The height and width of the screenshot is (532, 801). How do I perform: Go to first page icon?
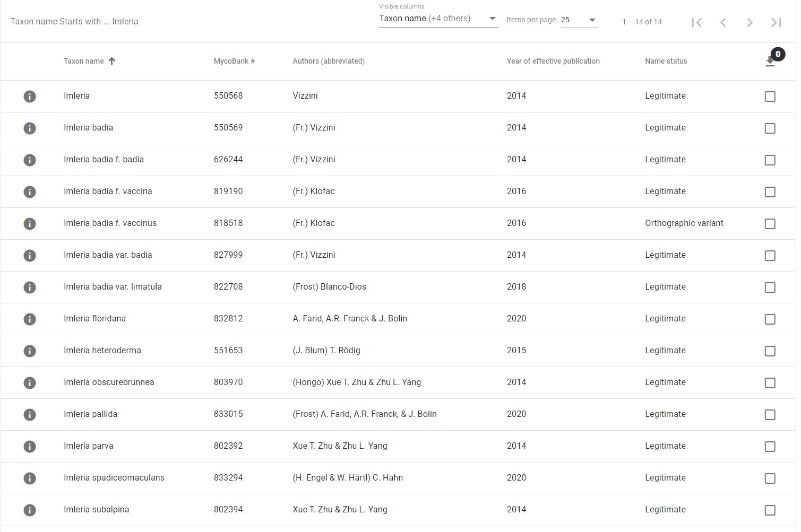[696, 22]
